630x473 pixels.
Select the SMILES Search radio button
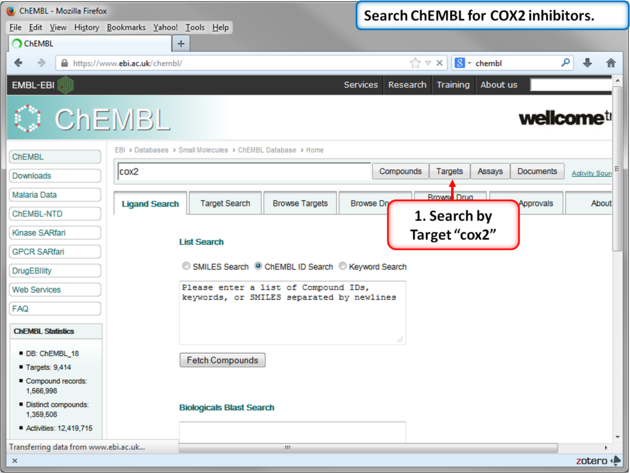click(x=186, y=267)
